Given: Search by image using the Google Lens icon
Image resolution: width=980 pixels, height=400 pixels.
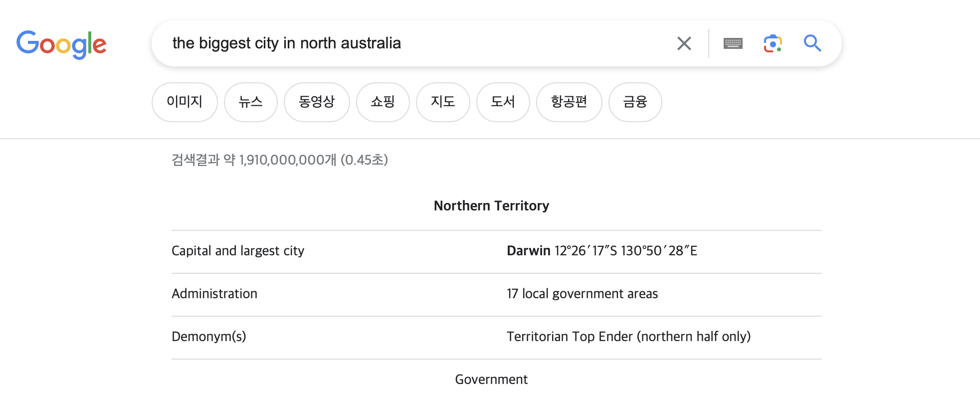Looking at the screenshot, I should pos(773,43).
